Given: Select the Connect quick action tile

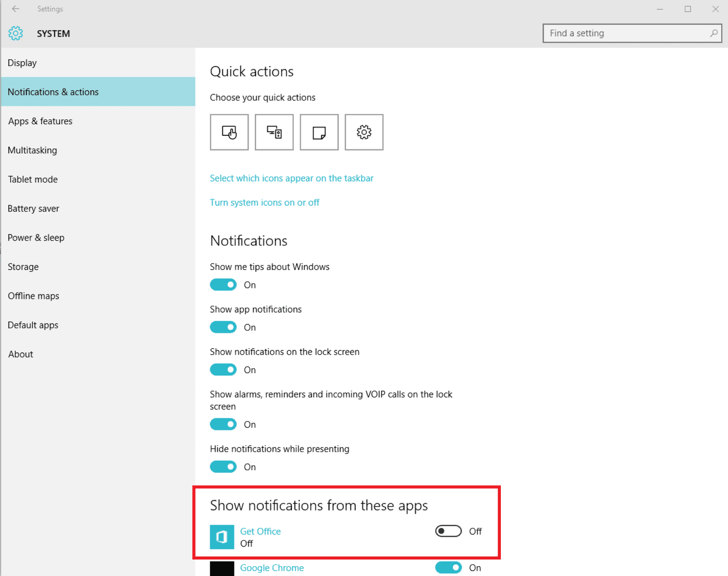Looking at the screenshot, I should click(274, 132).
